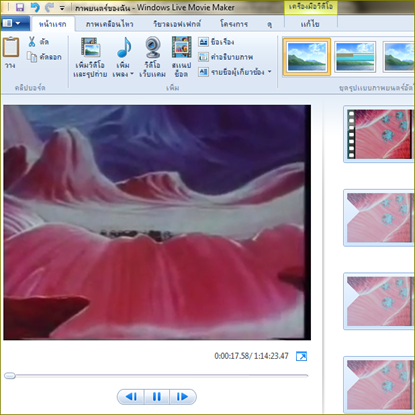415x415 pixels.
Task: Click the video preview monitor
Action: click(x=157, y=222)
